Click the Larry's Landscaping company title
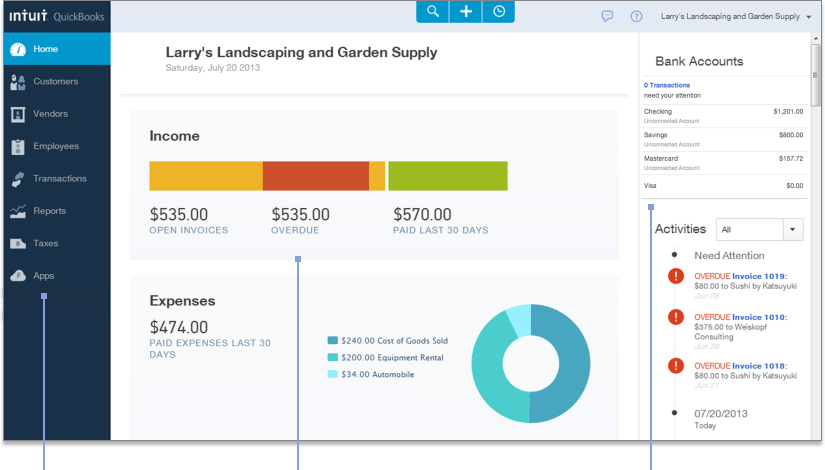 [x=301, y=52]
